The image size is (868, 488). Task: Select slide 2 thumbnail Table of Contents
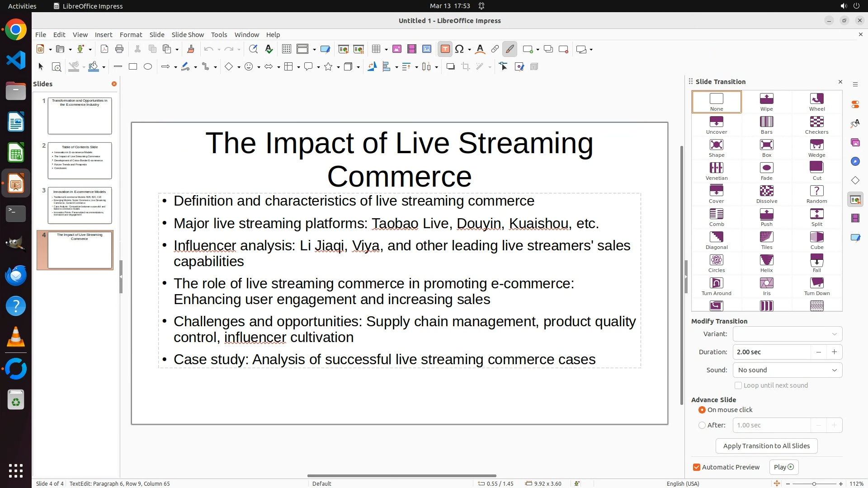[80, 160]
